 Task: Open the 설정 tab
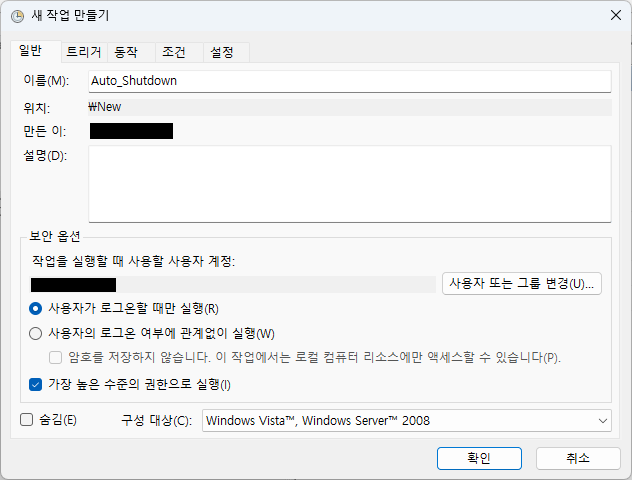[x=227, y=52]
